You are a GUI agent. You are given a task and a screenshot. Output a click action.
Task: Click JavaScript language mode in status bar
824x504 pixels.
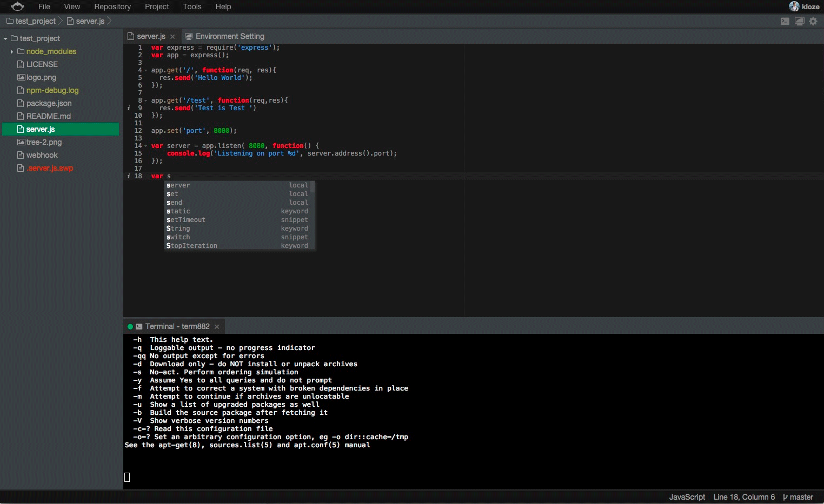687,497
